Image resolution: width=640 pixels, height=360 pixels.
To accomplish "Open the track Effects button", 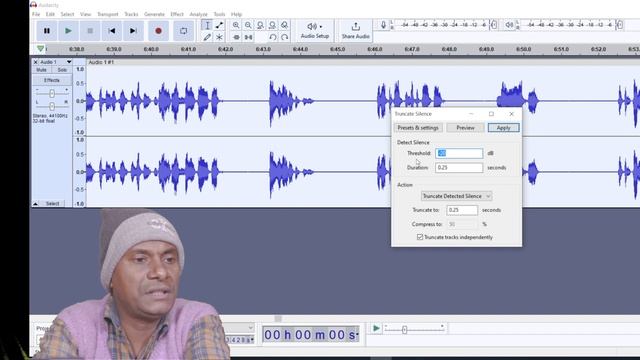I will [52, 80].
